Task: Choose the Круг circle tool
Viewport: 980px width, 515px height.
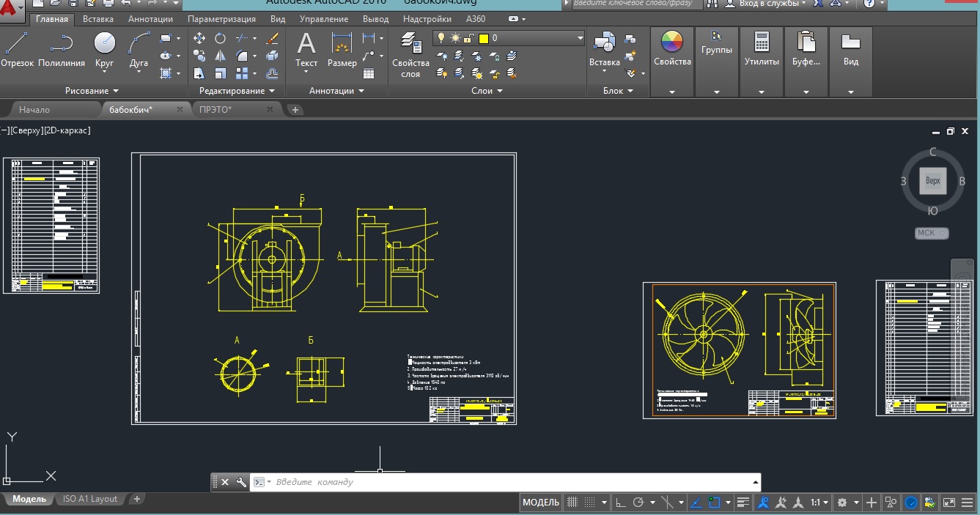Action: coord(105,51)
